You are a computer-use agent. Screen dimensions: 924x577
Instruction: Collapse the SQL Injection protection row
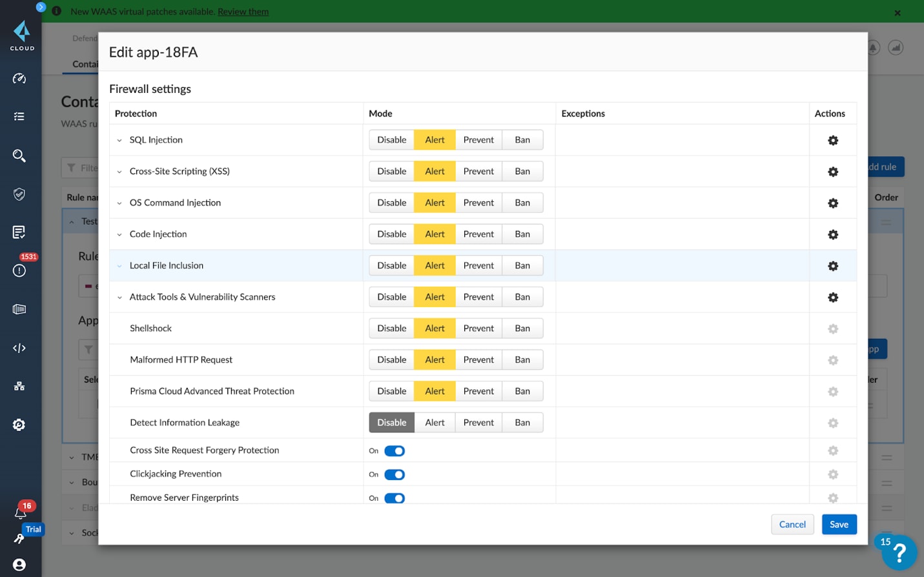click(x=119, y=139)
